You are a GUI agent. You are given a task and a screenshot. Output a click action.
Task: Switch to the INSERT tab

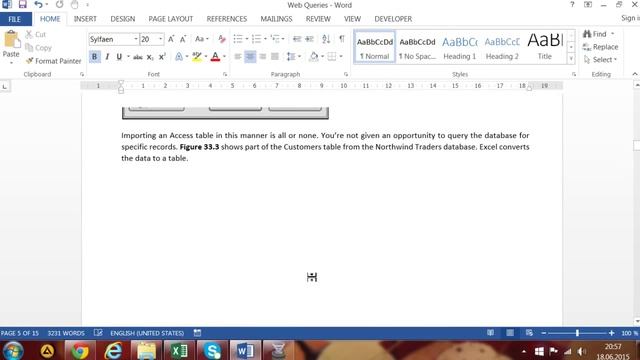[85, 19]
